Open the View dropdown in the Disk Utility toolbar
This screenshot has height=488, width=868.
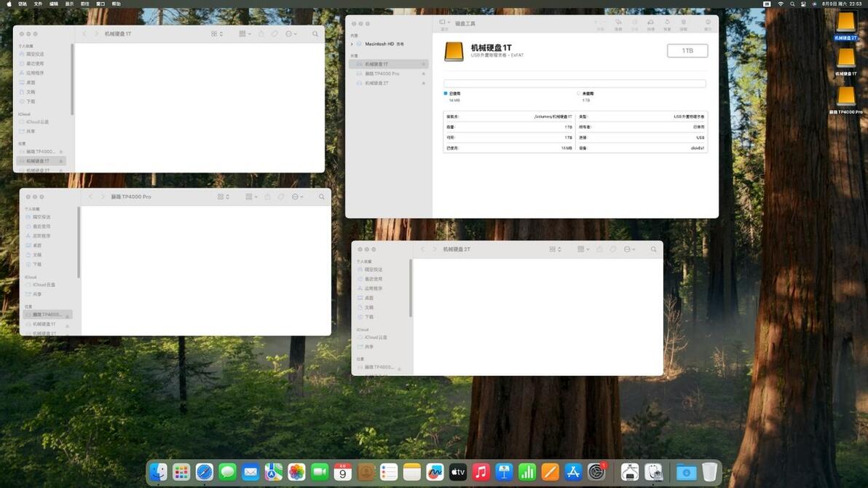click(444, 23)
